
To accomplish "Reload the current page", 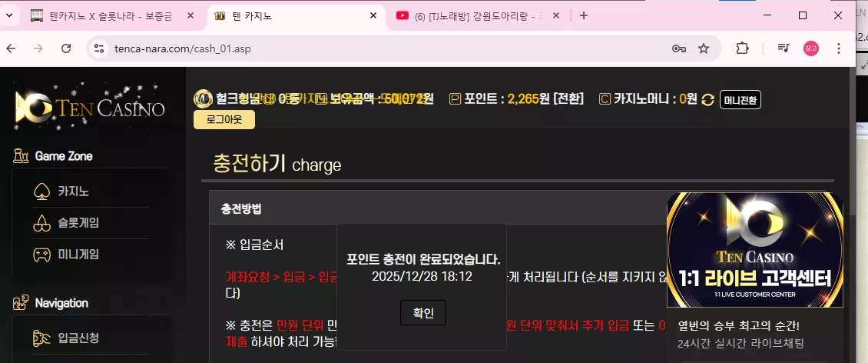I will [x=66, y=48].
